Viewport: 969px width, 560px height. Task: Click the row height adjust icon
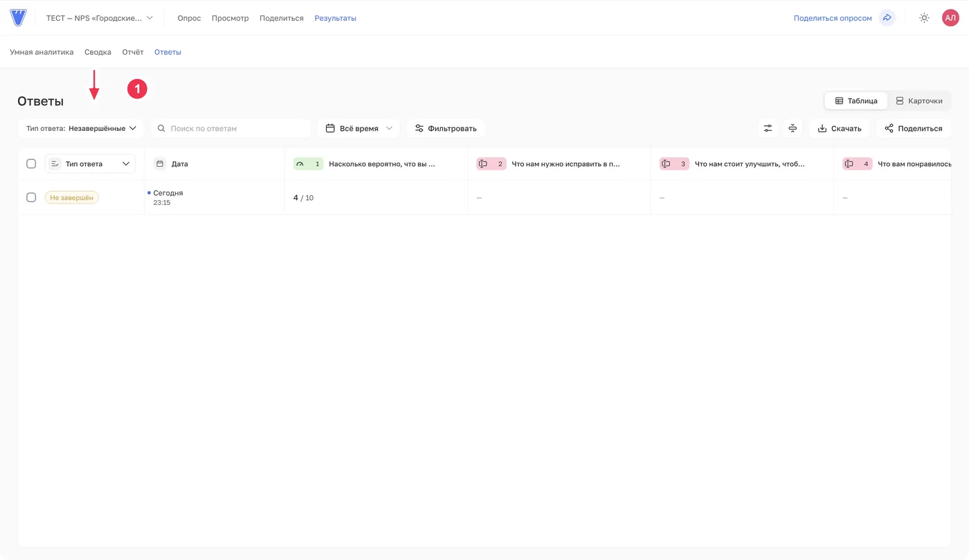point(793,128)
